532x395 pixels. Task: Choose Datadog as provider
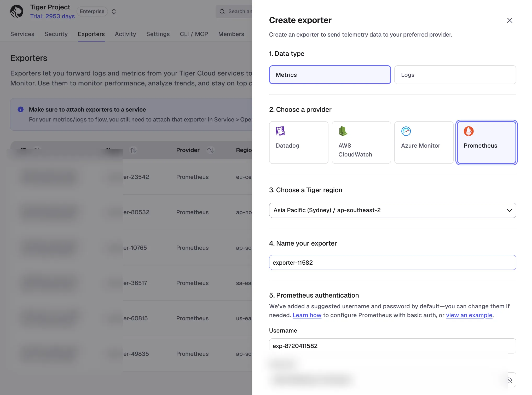[x=299, y=142]
